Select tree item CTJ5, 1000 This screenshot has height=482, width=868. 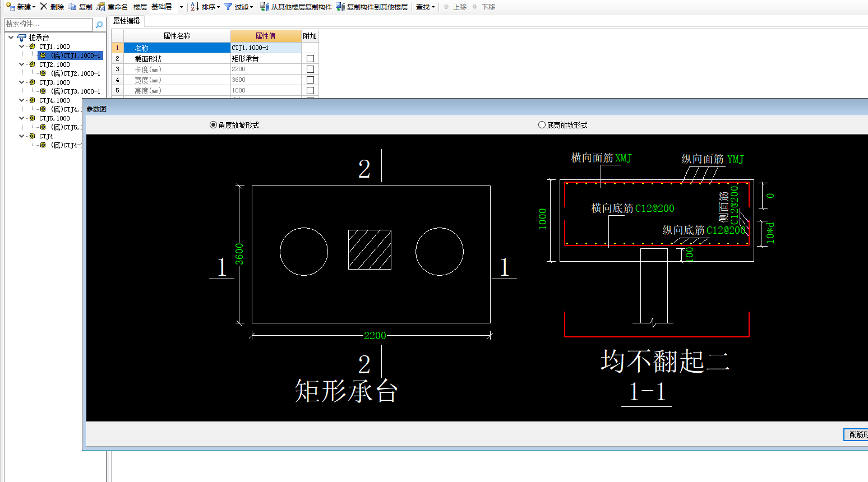point(54,118)
